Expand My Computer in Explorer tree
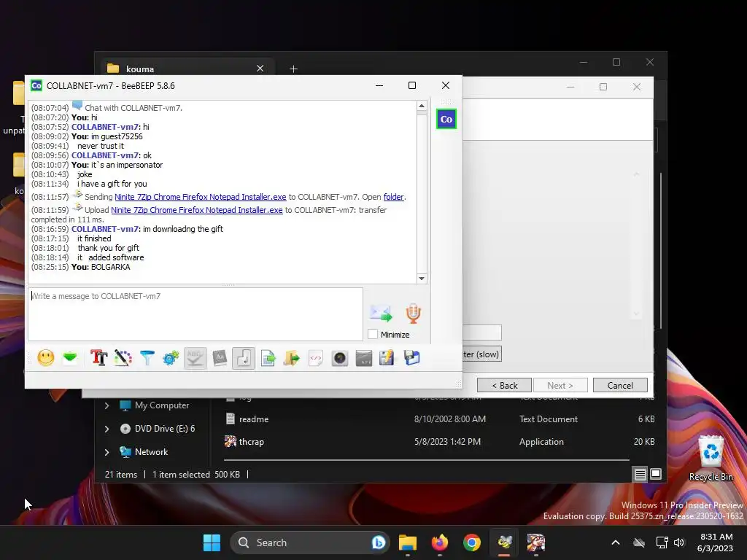Screen dimensions: 747x560 pos(107,405)
